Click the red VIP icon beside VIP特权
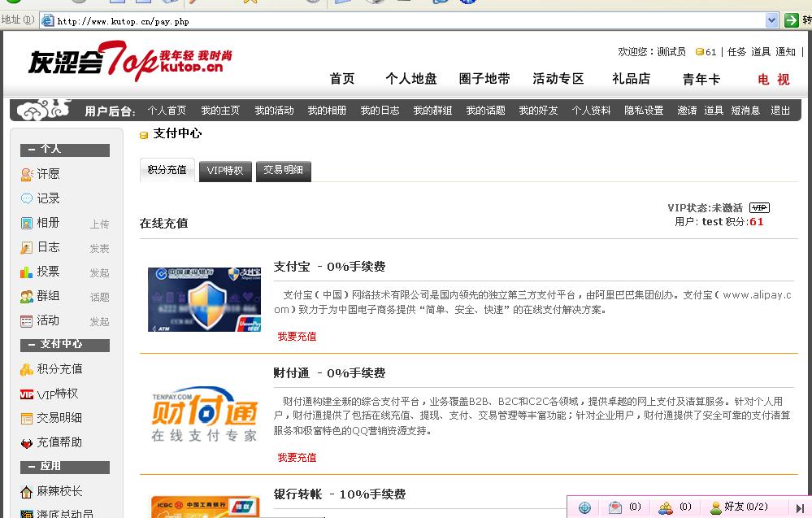 [26, 394]
